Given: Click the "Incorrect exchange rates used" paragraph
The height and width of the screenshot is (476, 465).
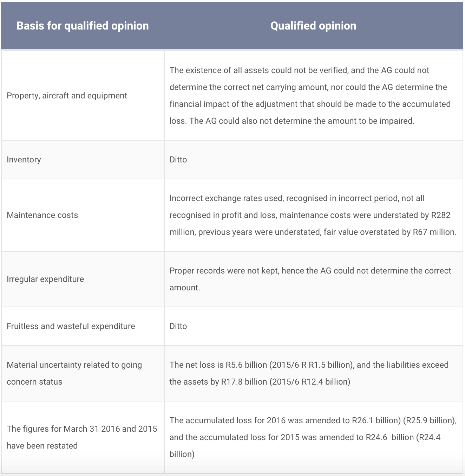Looking at the screenshot, I should click(x=313, y=215).
